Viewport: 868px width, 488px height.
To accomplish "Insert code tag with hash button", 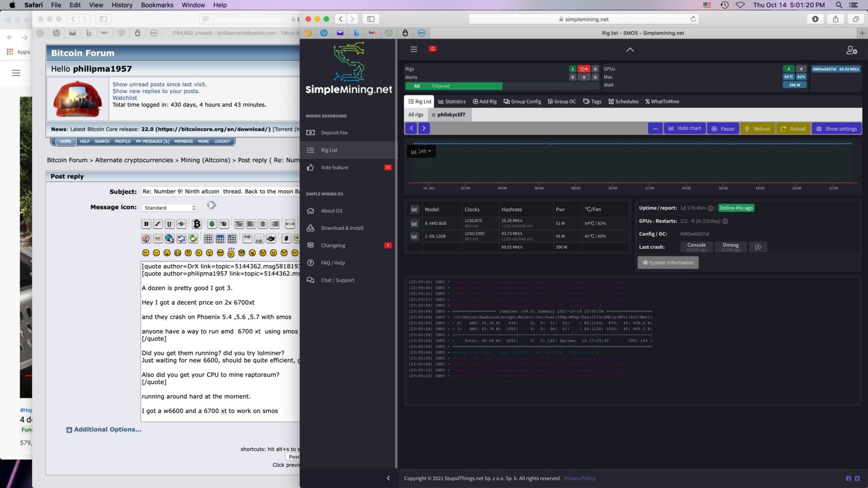I will click(x=286, y=238).
